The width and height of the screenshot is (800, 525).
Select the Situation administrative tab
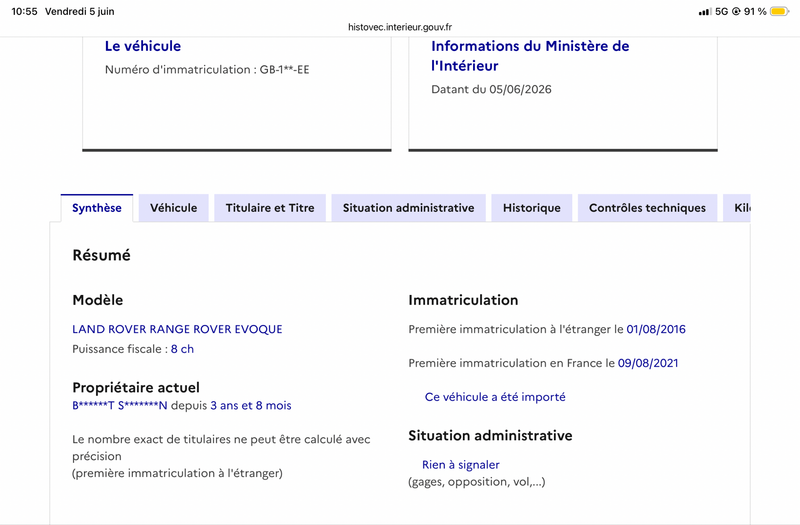[408, 208]
